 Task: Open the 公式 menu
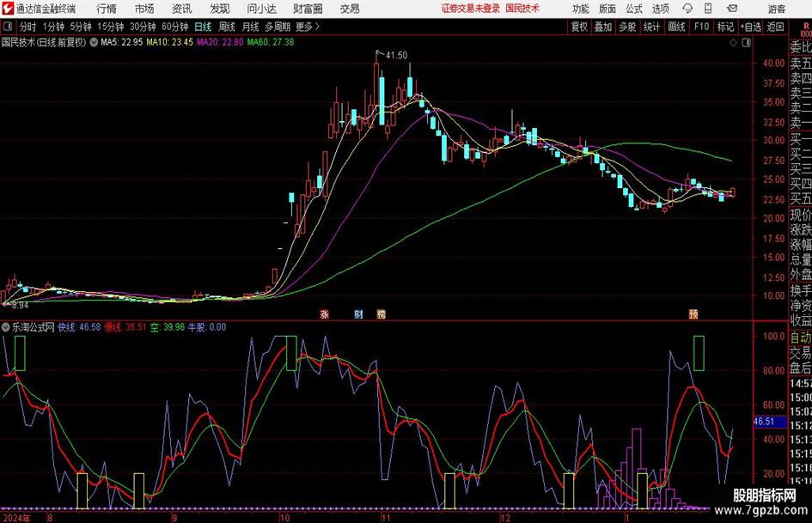(x=633, y=9)
